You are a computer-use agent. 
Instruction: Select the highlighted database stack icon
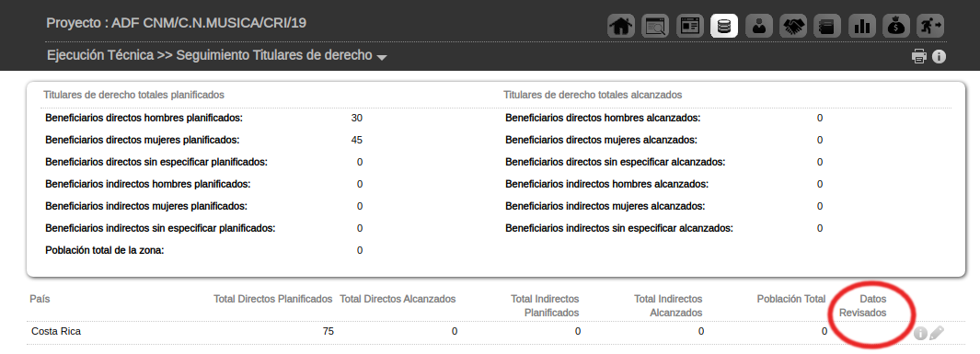(x=724, y=26)
